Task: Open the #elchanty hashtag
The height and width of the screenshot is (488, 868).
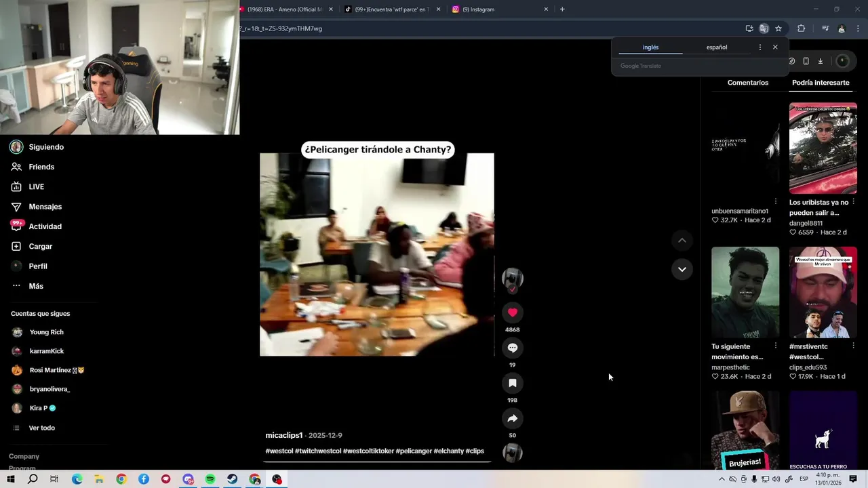Action: pos(448,451)
